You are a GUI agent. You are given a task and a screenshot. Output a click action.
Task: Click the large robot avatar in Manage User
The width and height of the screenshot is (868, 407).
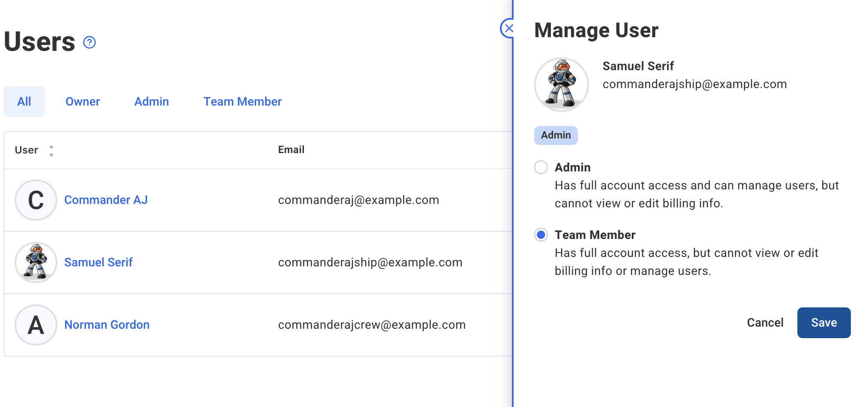click(562, 85)
